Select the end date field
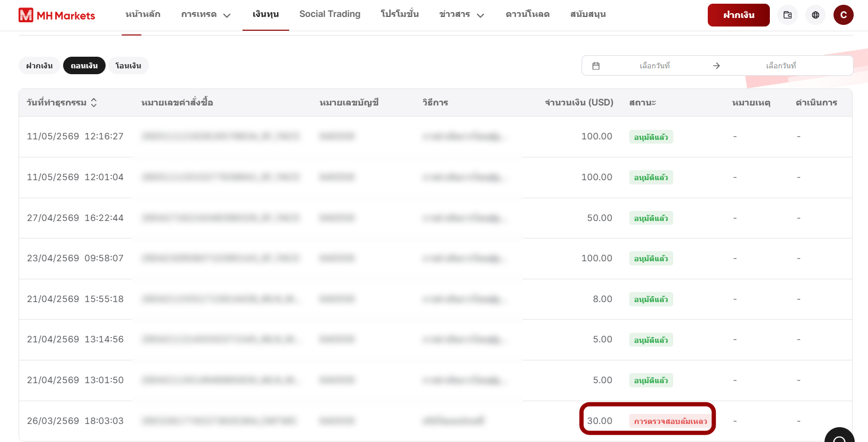 click(x=781, y=66)
